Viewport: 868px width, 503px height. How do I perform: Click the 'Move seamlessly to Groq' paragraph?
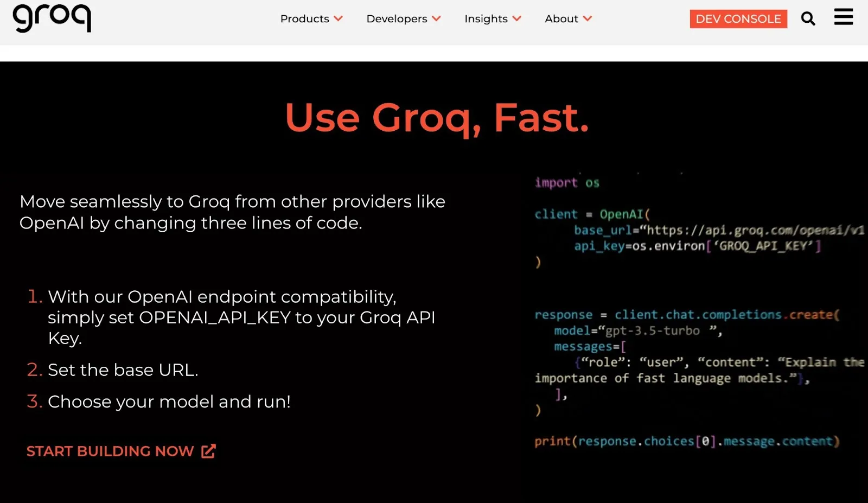pos(232,212)
